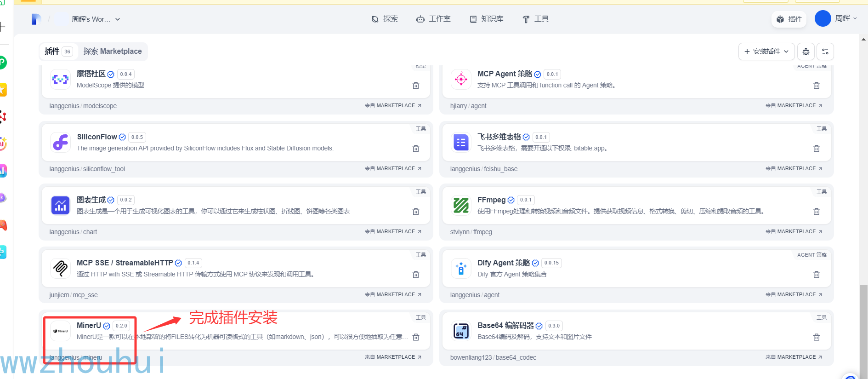Click the SiliconFlow plugin title

(97, 137)
